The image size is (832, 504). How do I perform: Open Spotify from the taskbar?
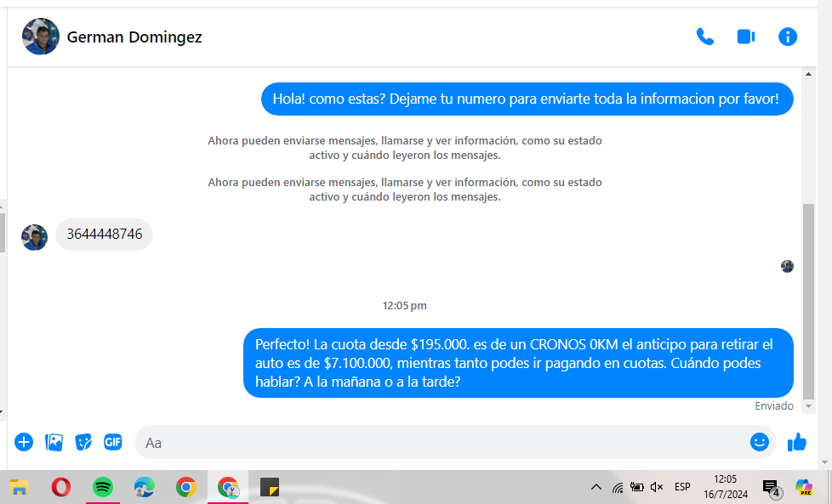[x=102, y=487]
